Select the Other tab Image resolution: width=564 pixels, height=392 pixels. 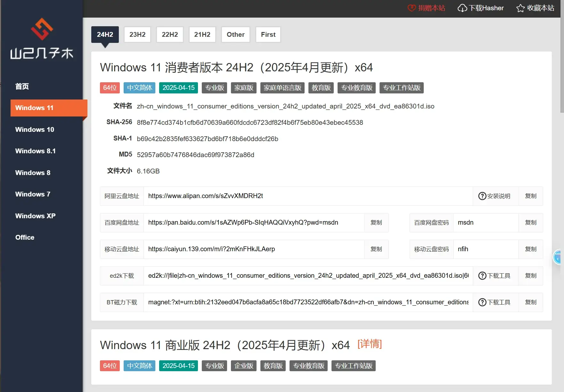tap(235, 35)
